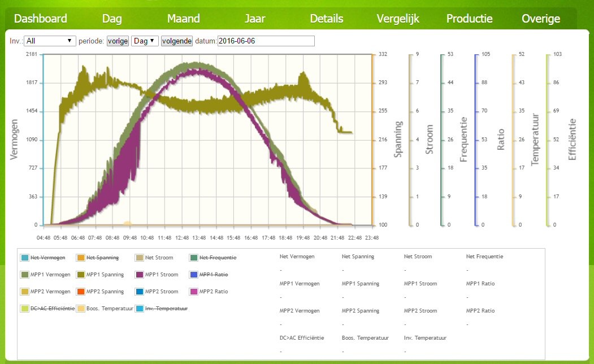Hide the MPP1 Vermogen legend label
The image size is (594, 364).
coord(50,275)
